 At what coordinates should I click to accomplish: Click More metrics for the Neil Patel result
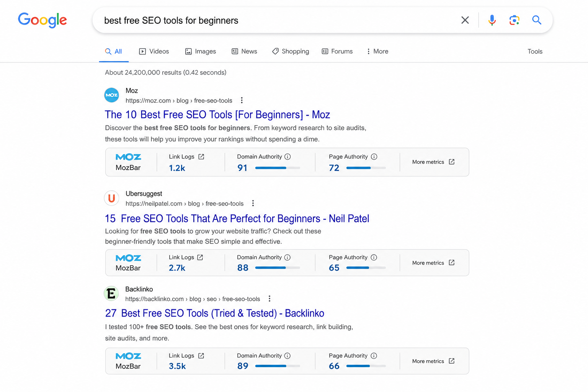(433, 263)
